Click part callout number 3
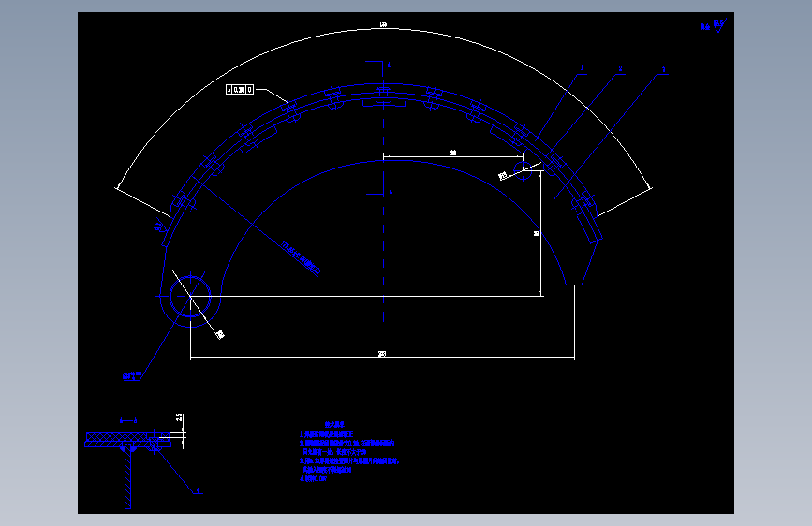Viewport: 812px width, 526px height. point(663,70)
